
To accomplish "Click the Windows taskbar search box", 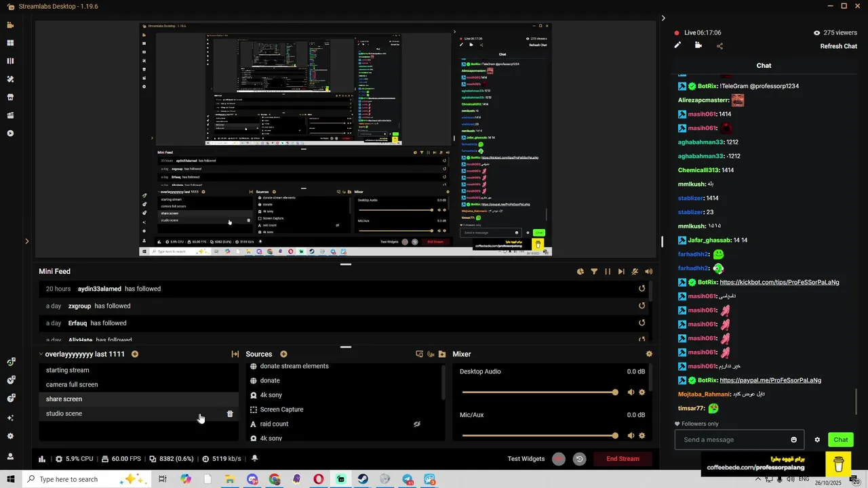I will [88, 479].
